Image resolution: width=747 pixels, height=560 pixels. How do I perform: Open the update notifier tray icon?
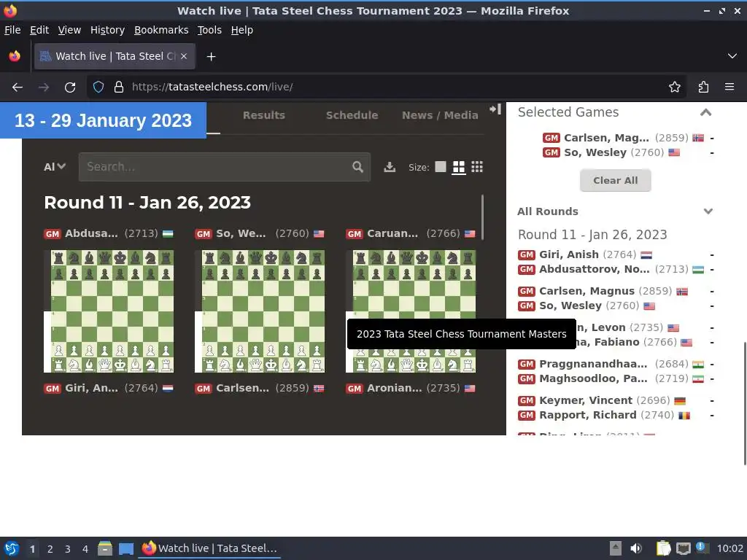[701, 548]
